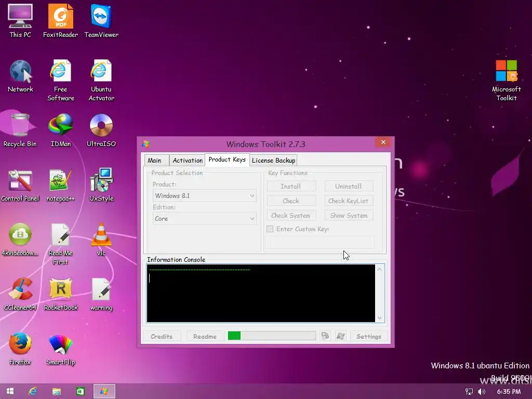This screenshot has height=399, width=532.
Task: Select the Network desktop icon
Action: (20, 76)
